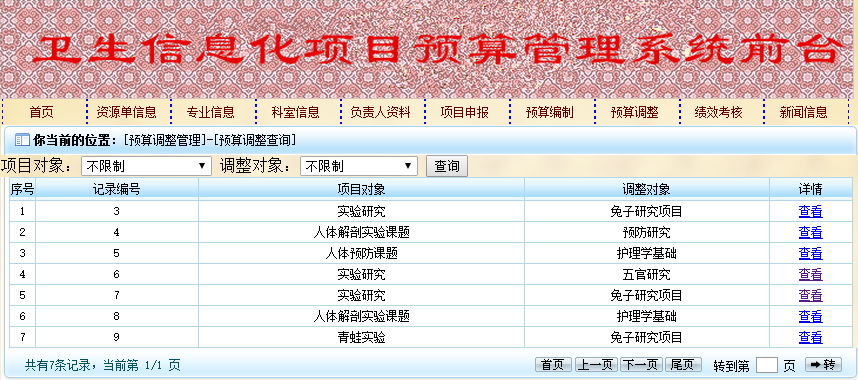Image resolution: width=858 pixels, height=380 pixels.
Task: Select the 五官研究 adjustment cell
Action: pyautogui.click(x=646, y=274)
